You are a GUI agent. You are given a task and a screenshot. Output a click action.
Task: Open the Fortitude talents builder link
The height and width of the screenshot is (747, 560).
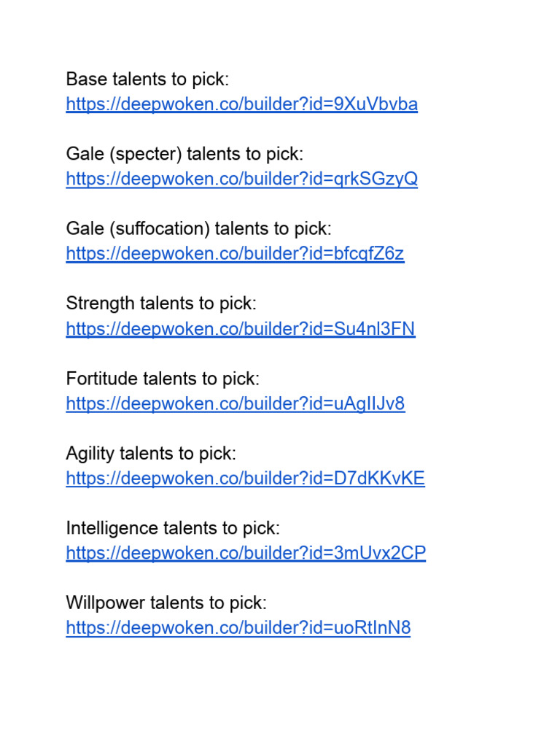tap(235, 403)
